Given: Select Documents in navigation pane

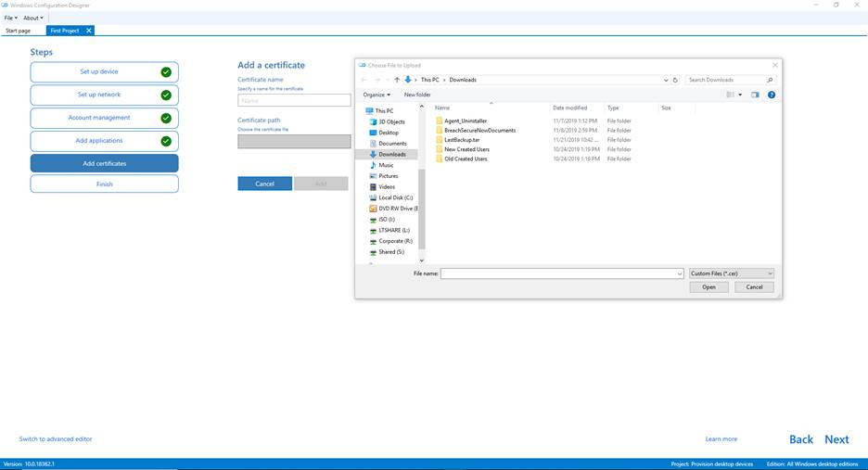Looking at the screenshot, I should coord(392,144).
